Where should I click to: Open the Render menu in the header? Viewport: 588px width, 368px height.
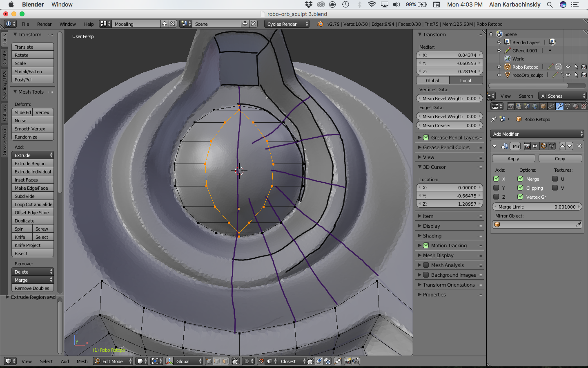click(44, 24)
